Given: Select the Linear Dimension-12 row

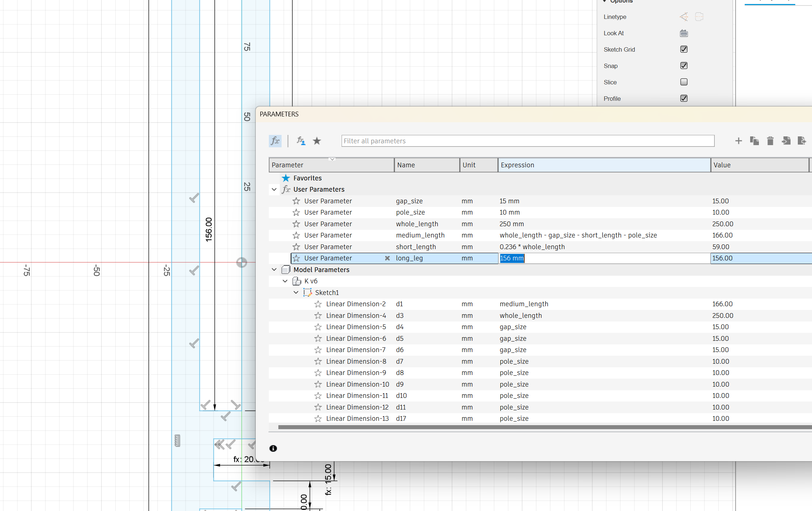Looking at the screenshot, I should [x=540, y=407].
